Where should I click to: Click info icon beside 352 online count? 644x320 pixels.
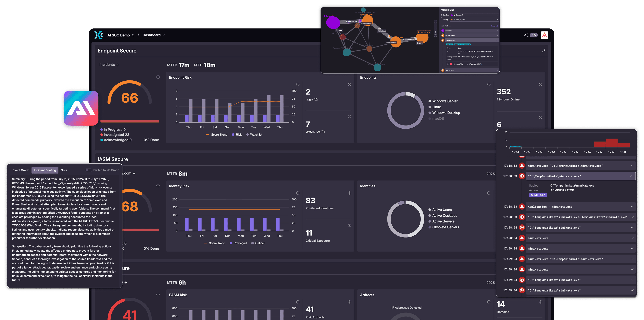click(x=540, y=84)
